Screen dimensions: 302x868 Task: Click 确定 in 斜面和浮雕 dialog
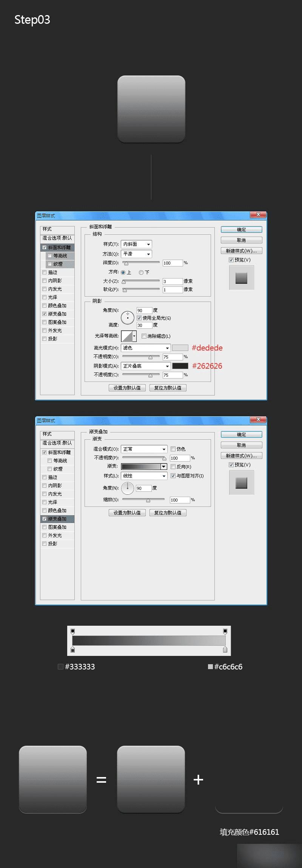click(241, 229)
